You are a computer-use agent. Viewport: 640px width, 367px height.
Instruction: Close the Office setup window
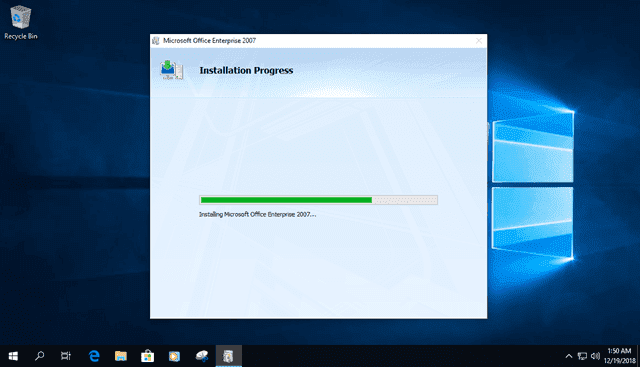[479, 41]
